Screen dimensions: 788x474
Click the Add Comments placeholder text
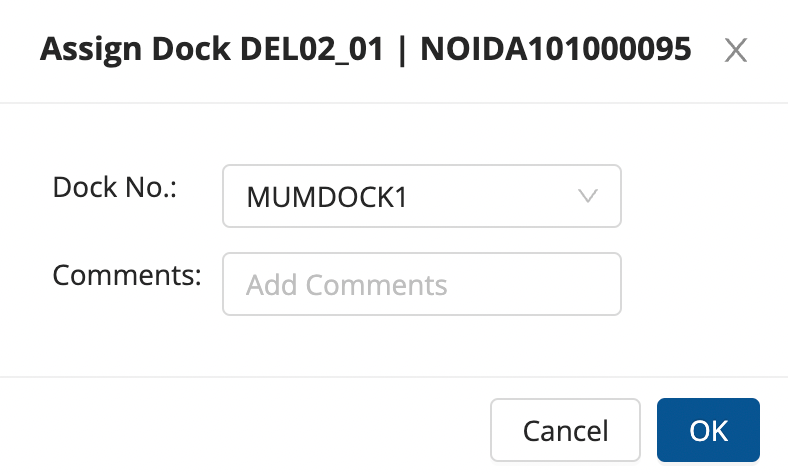(346, 285)
